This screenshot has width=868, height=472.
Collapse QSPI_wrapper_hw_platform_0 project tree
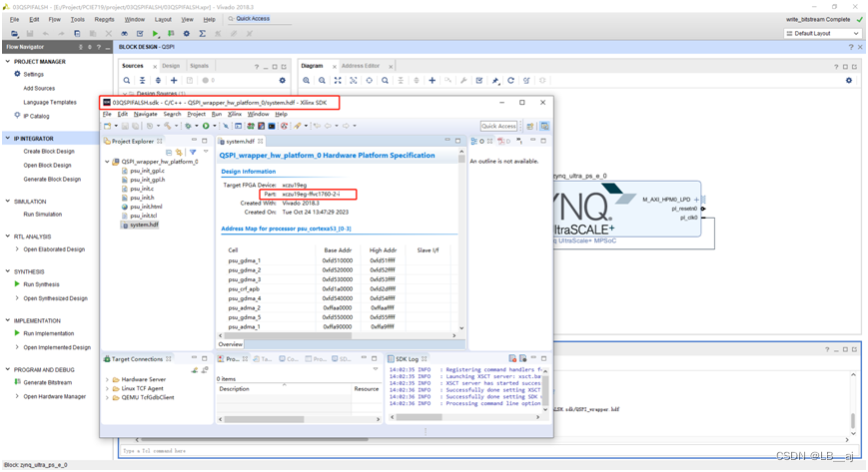(108, 162)
